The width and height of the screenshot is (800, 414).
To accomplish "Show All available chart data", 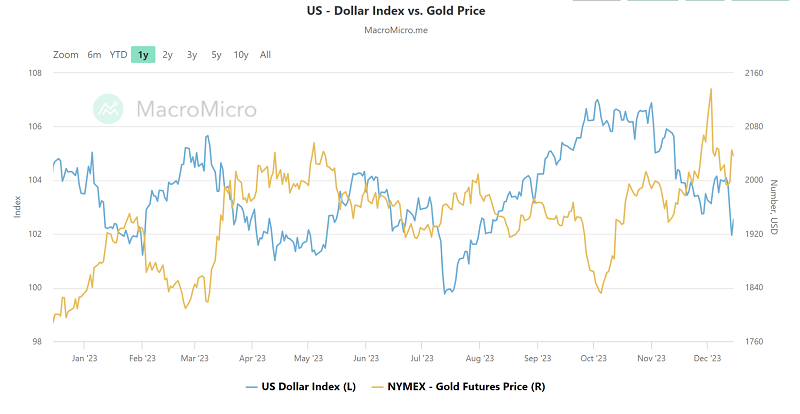I will tap(265, 55).
